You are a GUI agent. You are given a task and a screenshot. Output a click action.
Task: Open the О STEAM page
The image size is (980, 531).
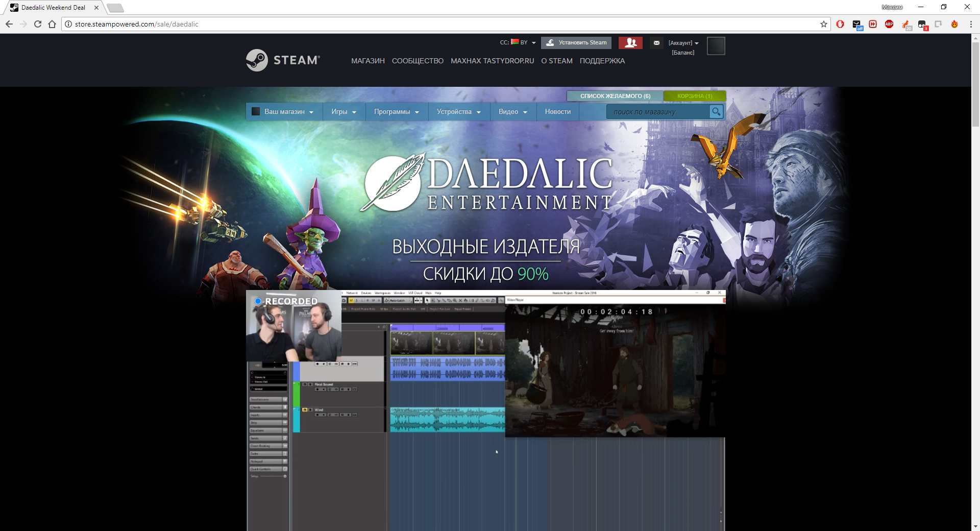(x=557, y=61)
